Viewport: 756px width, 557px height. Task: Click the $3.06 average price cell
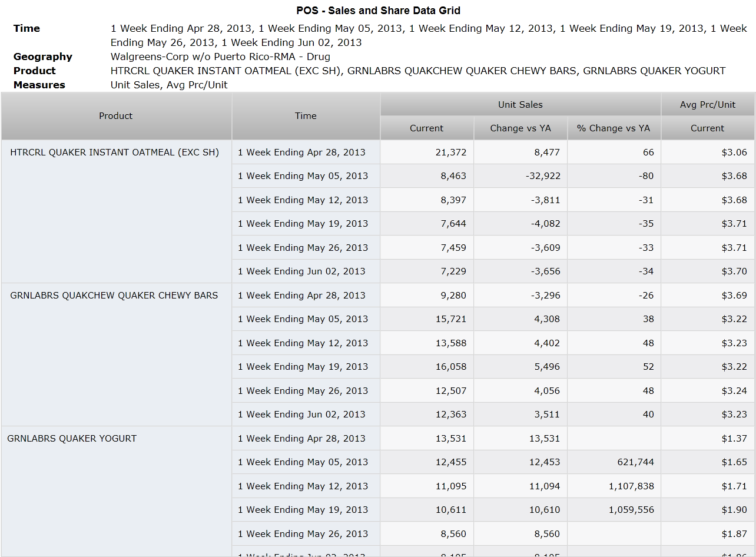(708, 152)
